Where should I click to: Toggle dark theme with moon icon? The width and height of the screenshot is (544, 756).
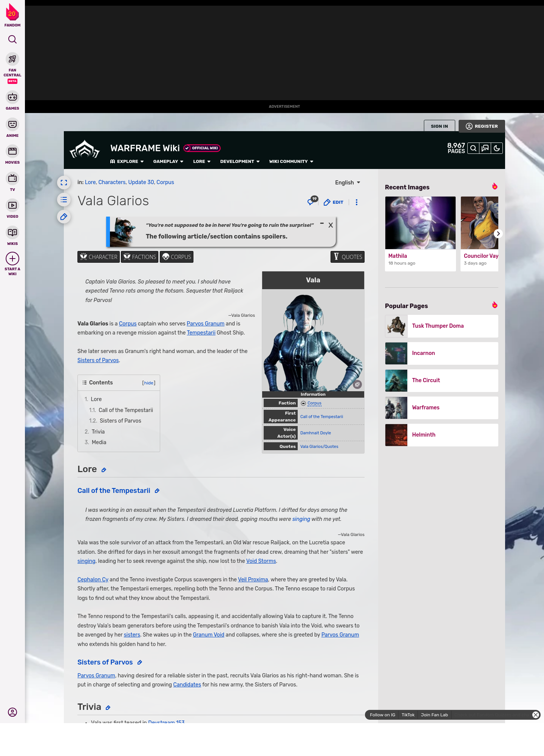click(497, 148)
